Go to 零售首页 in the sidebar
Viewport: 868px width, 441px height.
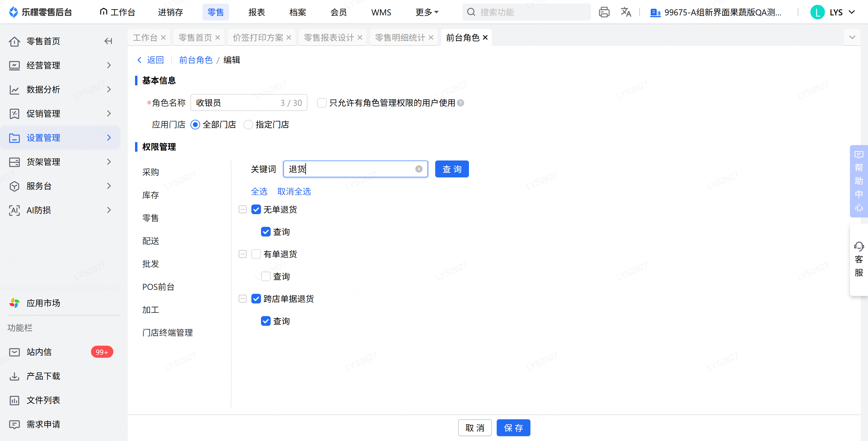(43, 41)
